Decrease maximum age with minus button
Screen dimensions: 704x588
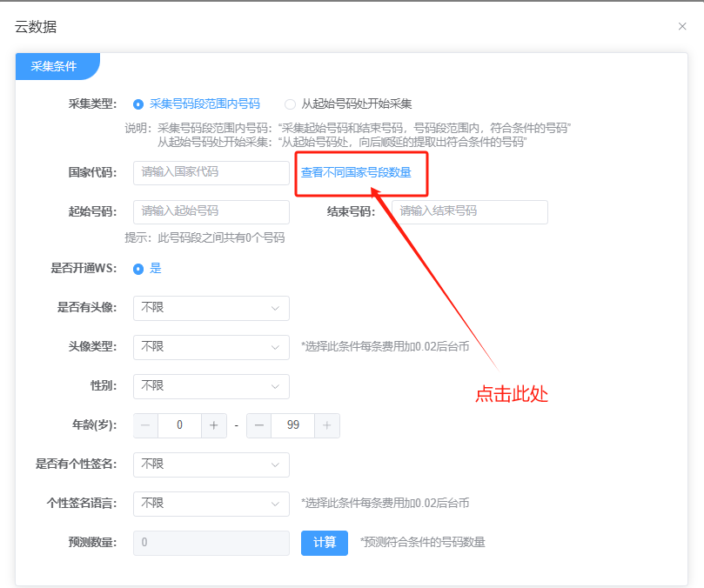tap(259, 425)
